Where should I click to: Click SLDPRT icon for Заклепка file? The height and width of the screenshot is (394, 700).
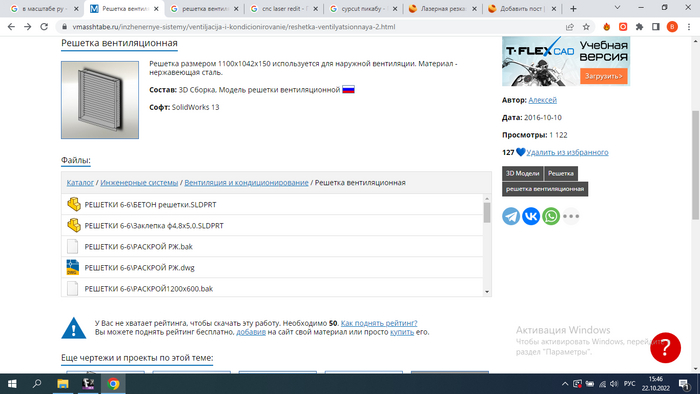coord(74,225)
